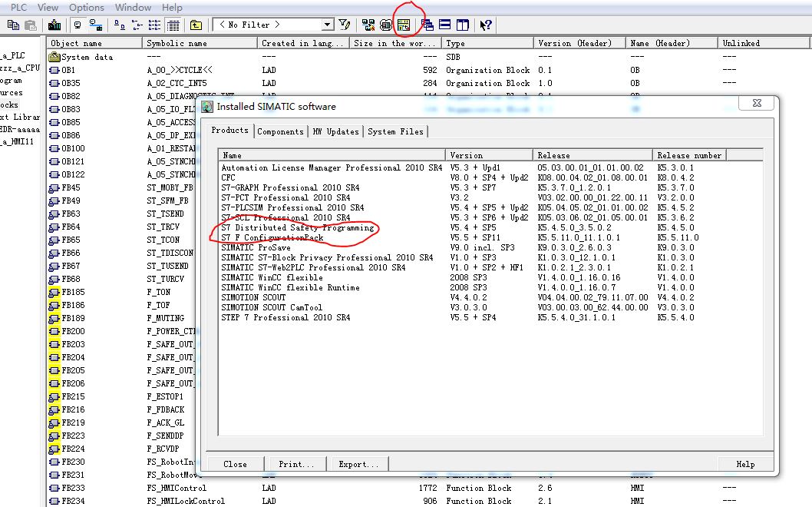
Task: Click the Up One Level folder icon
Action: coord(196,25)
